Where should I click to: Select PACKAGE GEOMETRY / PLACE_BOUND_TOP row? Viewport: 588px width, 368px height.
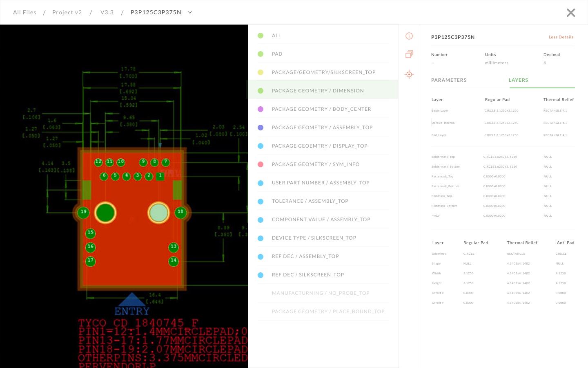(x=323, y=312)
